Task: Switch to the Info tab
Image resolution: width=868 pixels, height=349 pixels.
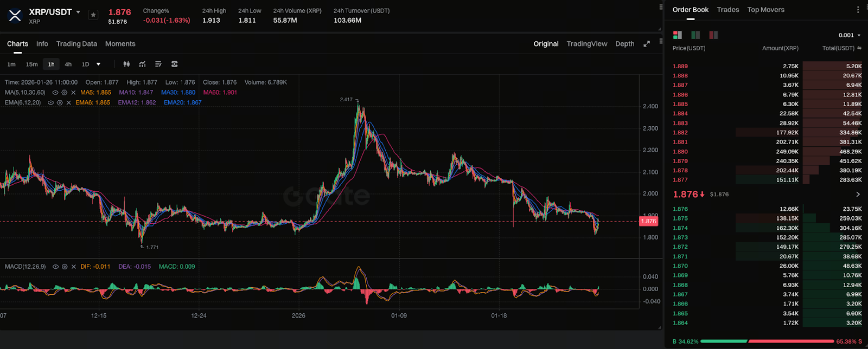Action: [42, 44]
